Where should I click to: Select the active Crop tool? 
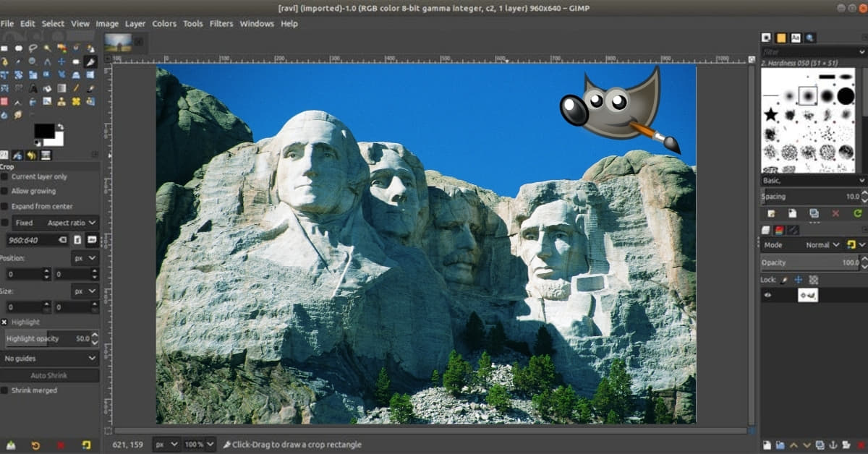click(x=90, y=61)
